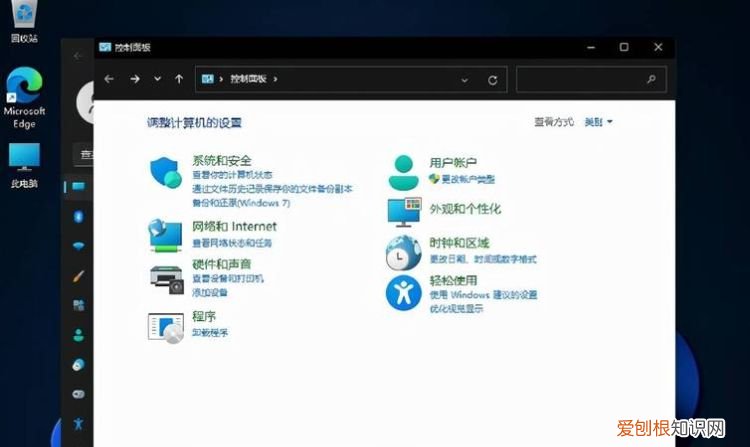The width and height of the screenshot is (750, 447).
Task: Open the 网络和 Internet globe icon
Action: point(165,235)
